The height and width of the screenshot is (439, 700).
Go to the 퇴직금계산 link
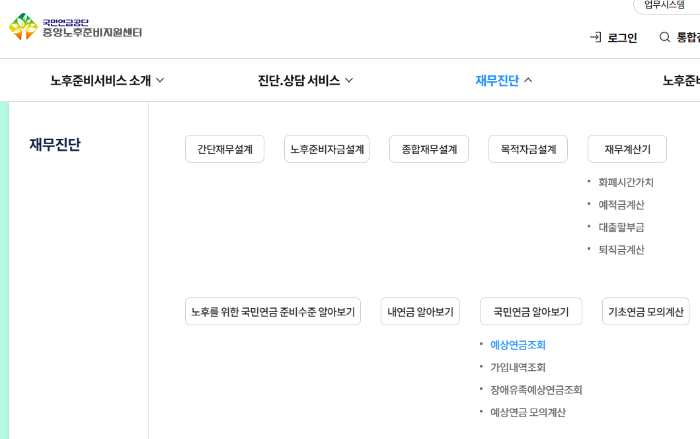point(621,250)
